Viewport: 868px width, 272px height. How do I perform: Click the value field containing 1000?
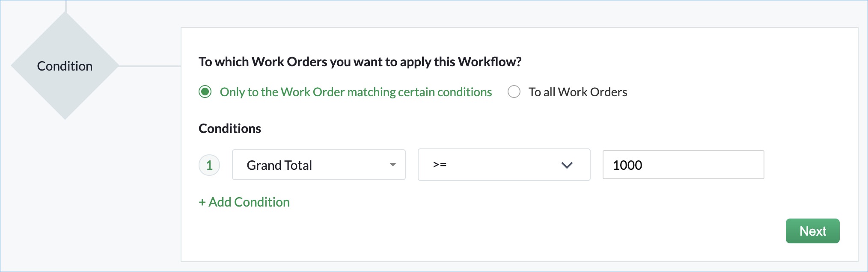683,165
